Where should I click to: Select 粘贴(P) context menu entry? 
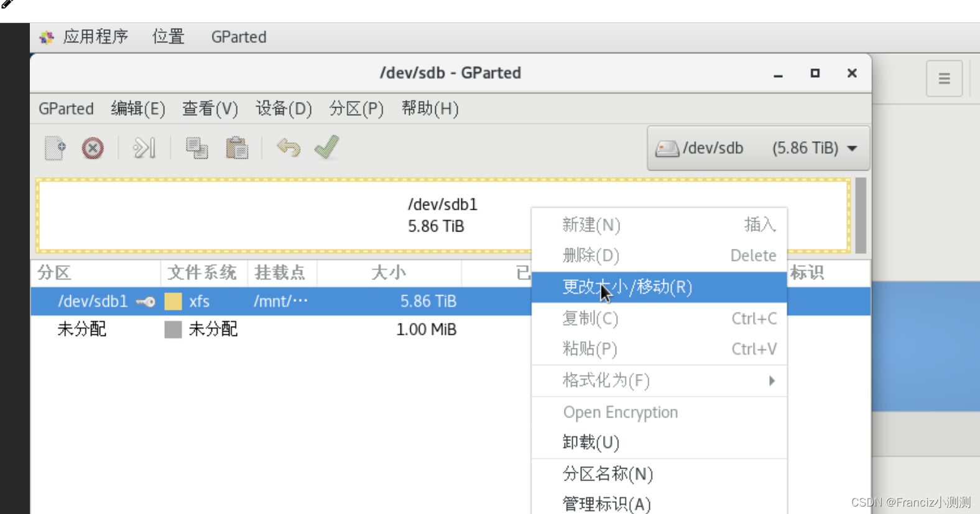click(659, 349)
